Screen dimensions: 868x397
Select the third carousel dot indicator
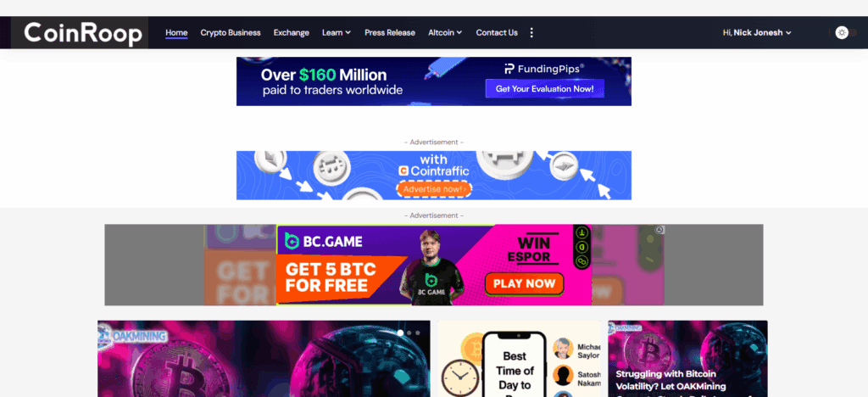[x=417, y=333]
